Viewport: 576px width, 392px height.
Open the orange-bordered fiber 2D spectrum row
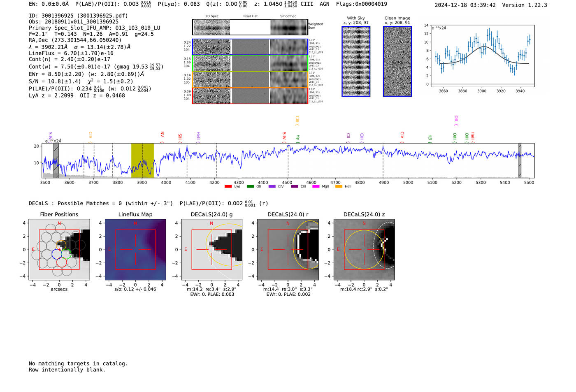[250, 79]
